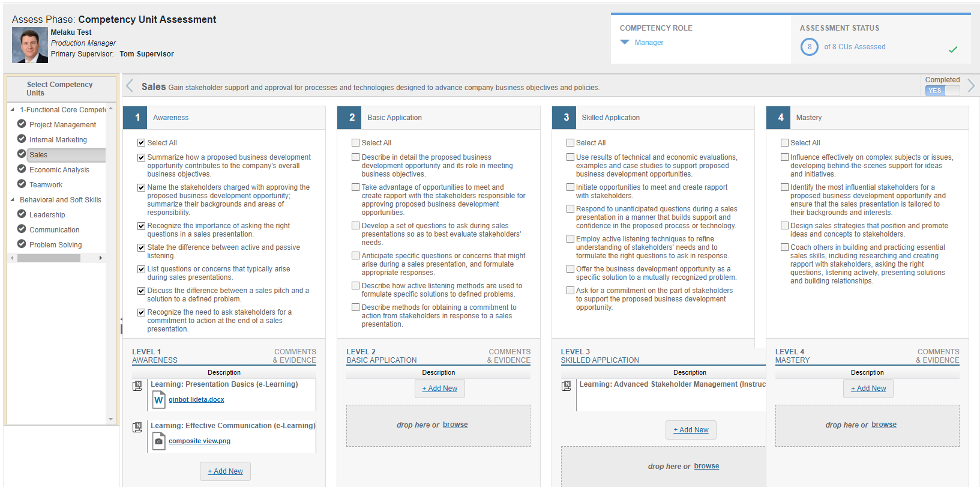The width and height of the screenshot is (980, 487).
Task: Click the level 2 Basic Application header
Action: 439,117
